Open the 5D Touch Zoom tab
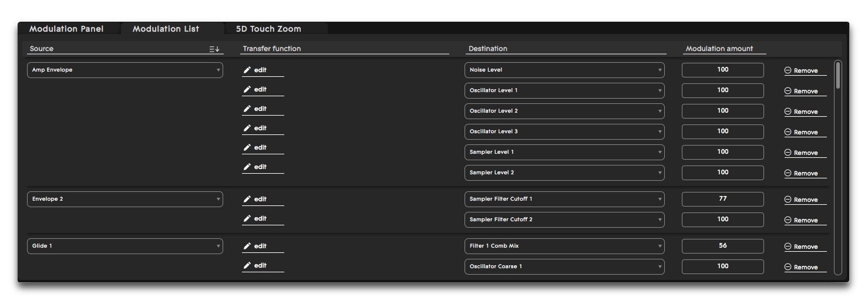868x304 pixels. click(268, 29)
